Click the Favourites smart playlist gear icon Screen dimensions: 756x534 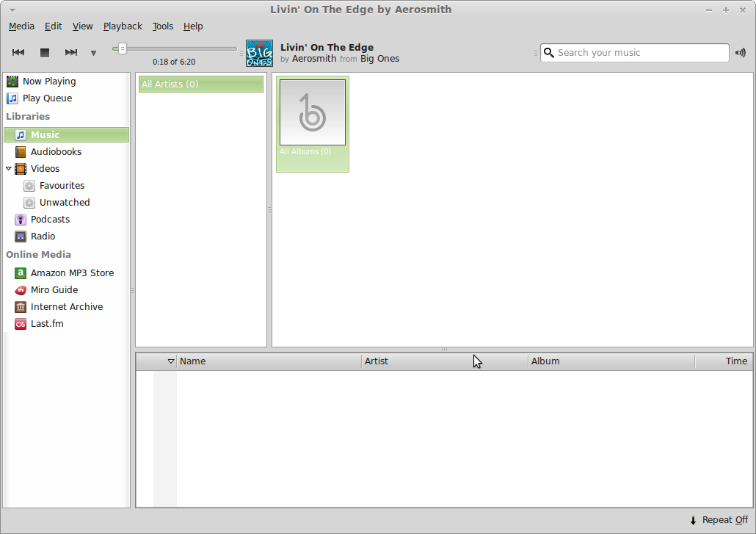tap(29, 186)
